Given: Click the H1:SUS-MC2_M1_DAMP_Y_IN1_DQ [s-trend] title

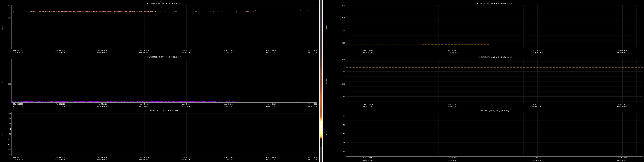Looking at the screenshot, I should coord(164,57).
